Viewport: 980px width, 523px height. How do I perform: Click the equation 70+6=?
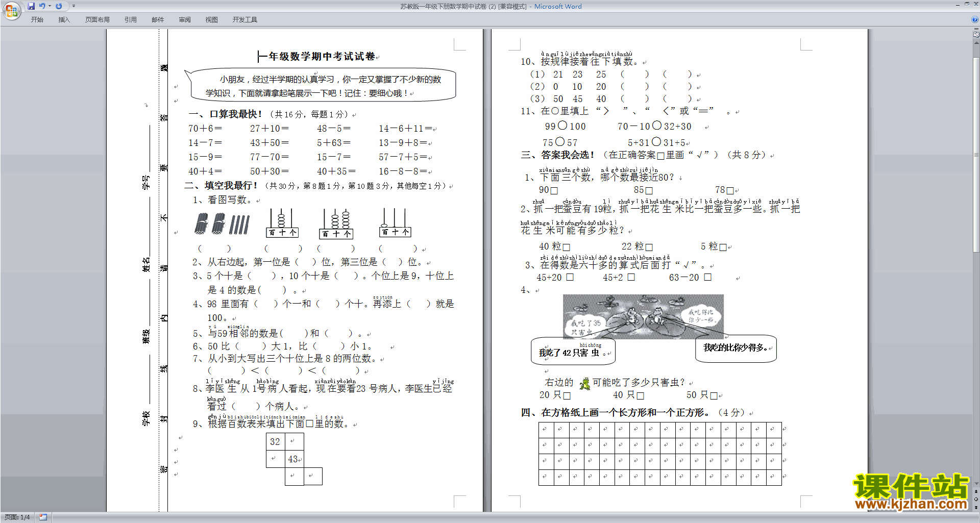(x=205, y=129)
